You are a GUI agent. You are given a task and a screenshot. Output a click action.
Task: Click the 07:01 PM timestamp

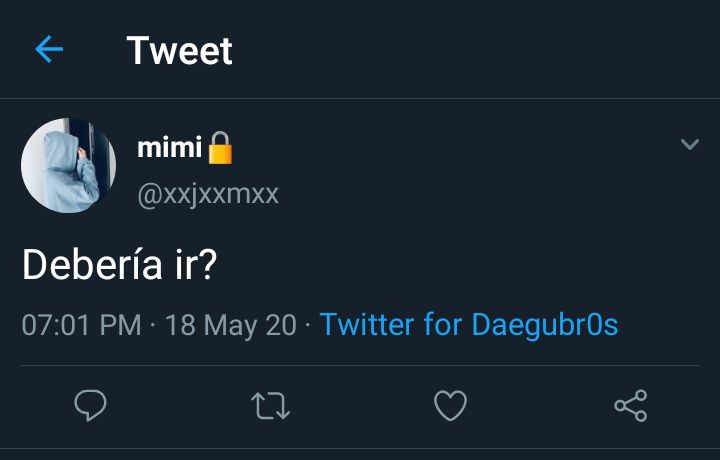(81, 325)
